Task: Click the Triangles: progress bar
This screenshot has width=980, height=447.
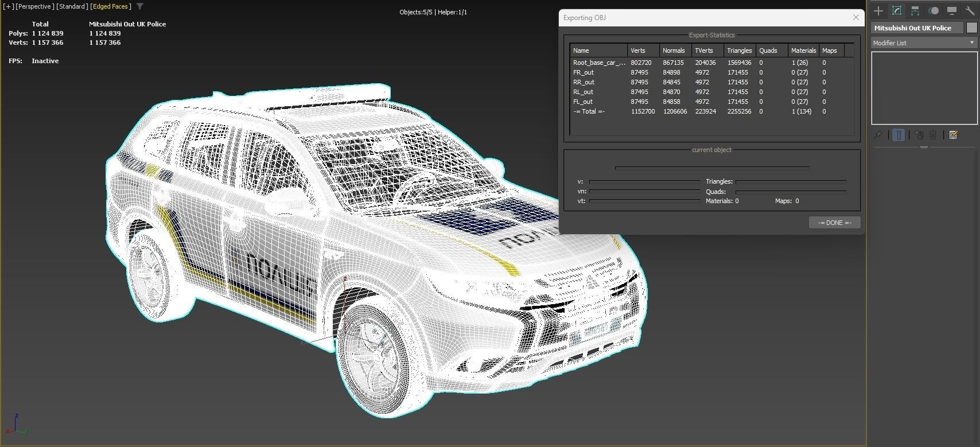Action: [x=791, y=181]
